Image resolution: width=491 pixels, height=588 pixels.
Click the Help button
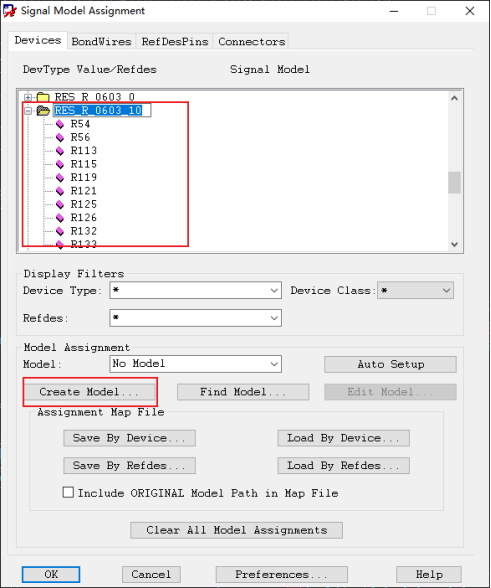tap(429, 574)
